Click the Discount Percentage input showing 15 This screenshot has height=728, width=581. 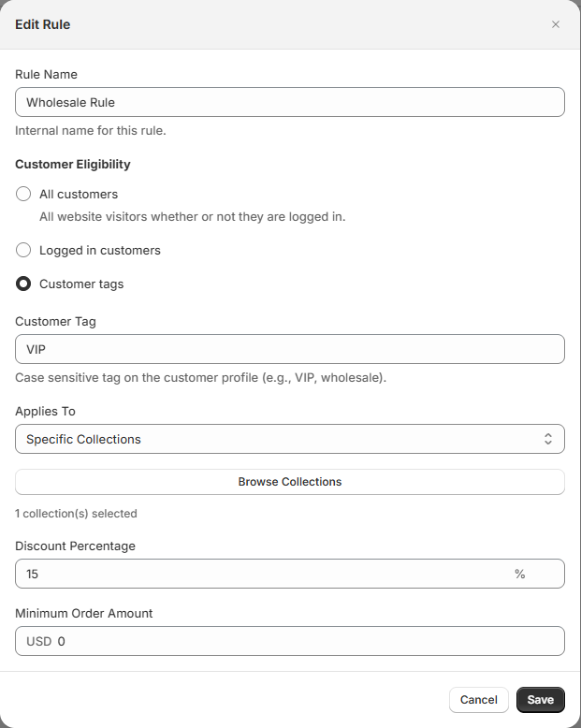point(262,574)
